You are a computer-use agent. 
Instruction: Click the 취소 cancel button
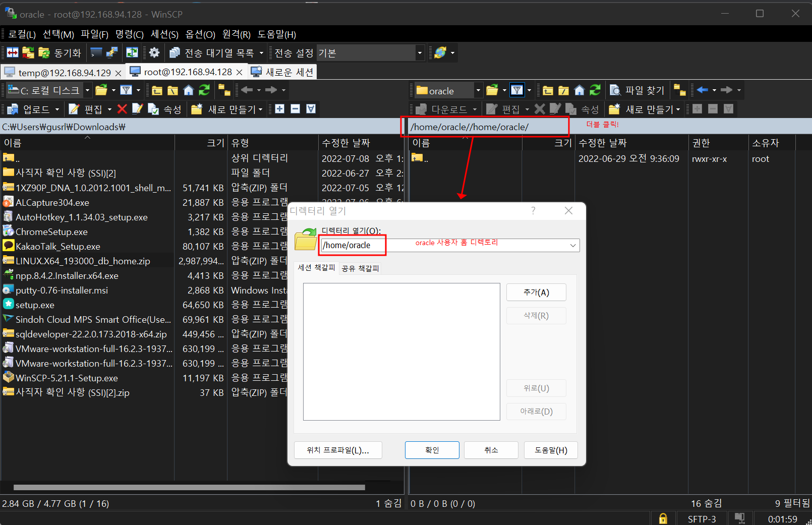tap(491, 450)
